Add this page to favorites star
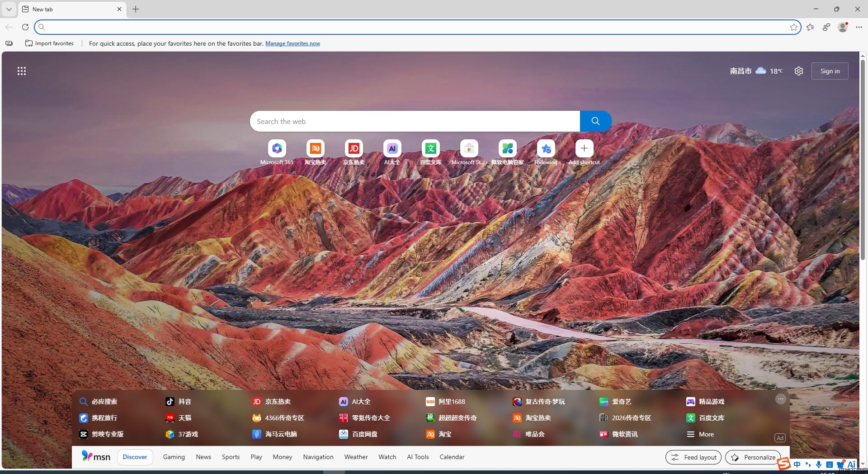The height and width of the screenshot is (474, 868). [x=793, y=27]
